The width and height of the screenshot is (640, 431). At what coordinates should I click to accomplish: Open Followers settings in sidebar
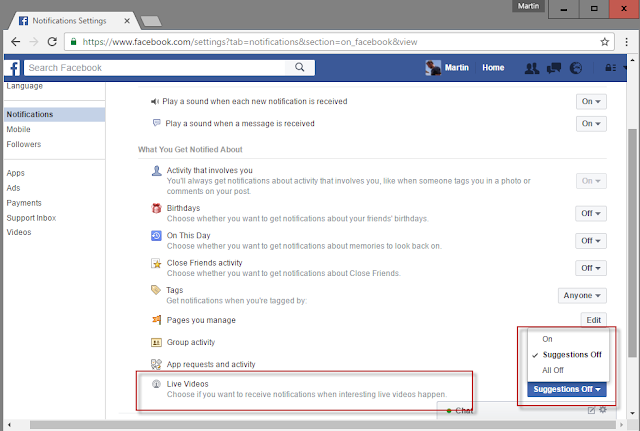point(24,144)
